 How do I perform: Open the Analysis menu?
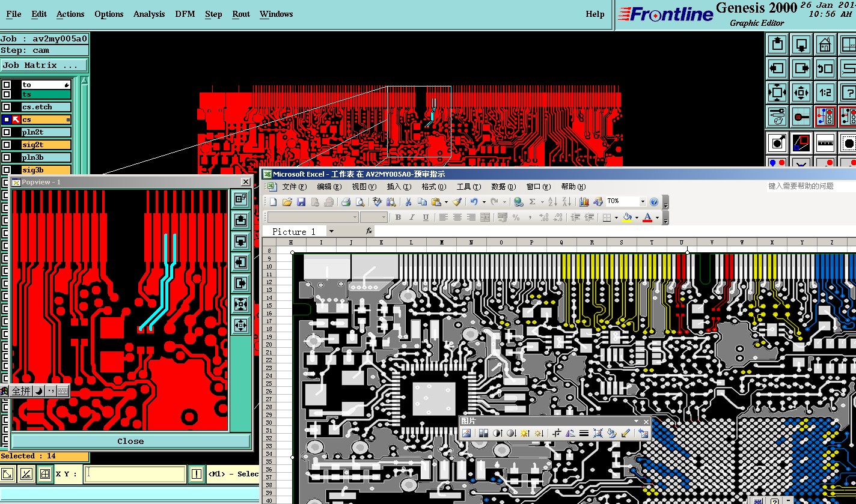click(x=149, y=14)
